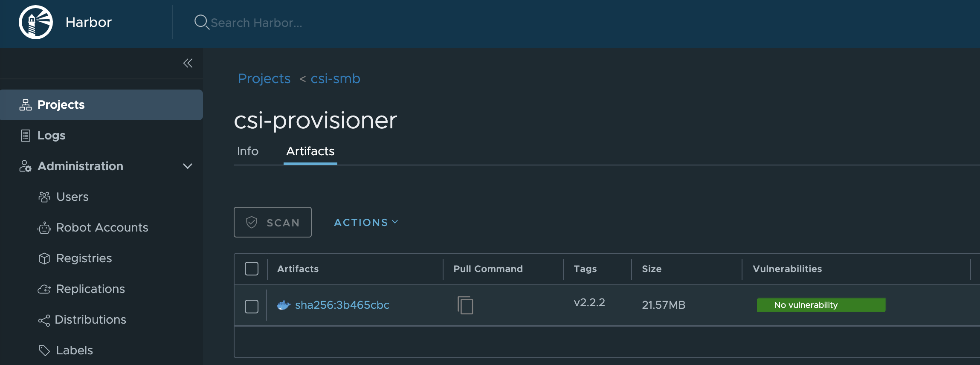
Task: Click the Users group icon
Action: click(44, 197)
